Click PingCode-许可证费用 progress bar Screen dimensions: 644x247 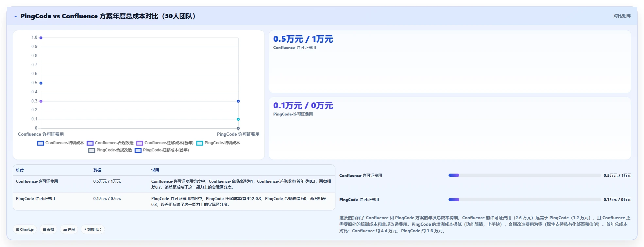click(x=525, y=200)
